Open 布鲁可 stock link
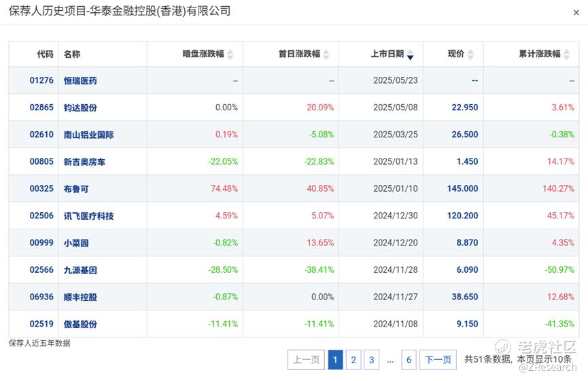588x381 pixels. (x=76, y=189)
